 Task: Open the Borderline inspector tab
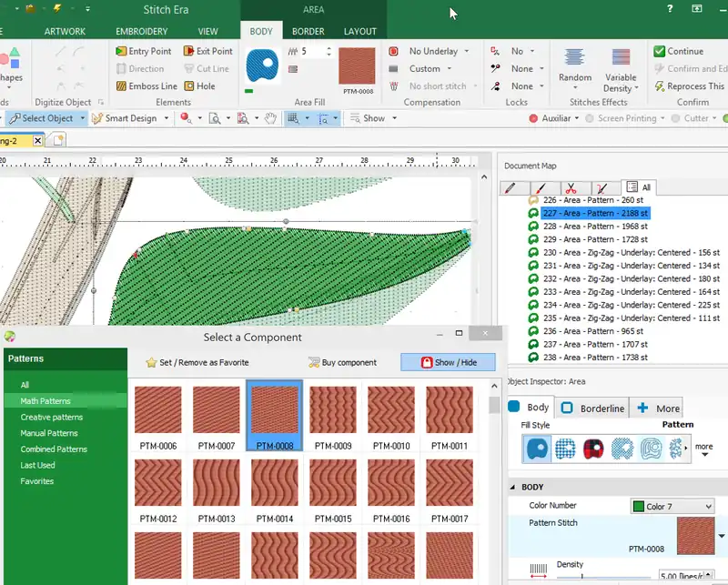[592, 408]
